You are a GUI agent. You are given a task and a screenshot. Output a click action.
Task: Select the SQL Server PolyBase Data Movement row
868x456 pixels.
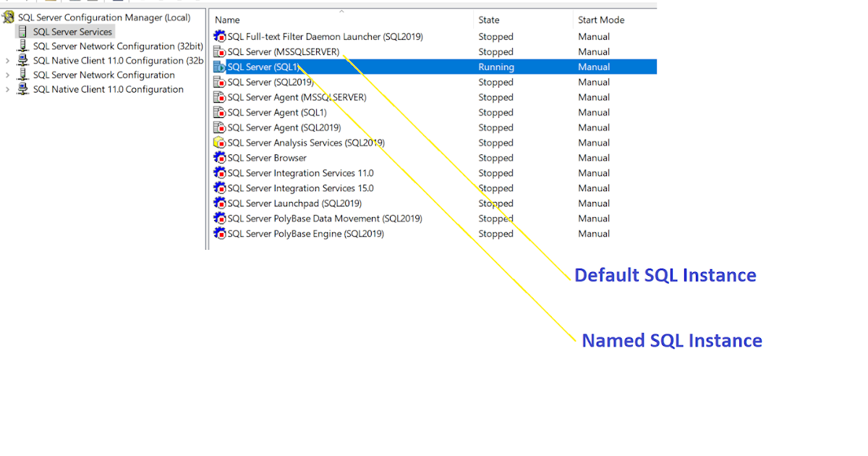[304, 218]
